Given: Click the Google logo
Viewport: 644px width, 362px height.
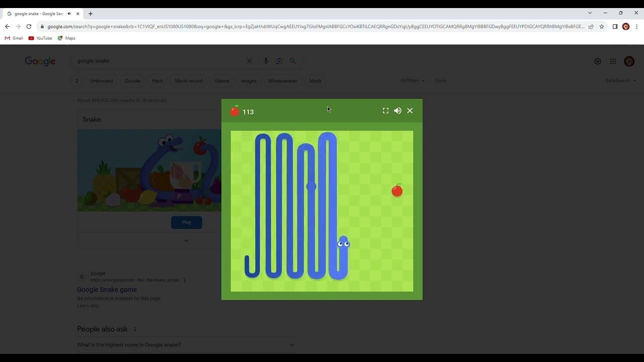Looking at the screenshot, I should click(40, 61).
